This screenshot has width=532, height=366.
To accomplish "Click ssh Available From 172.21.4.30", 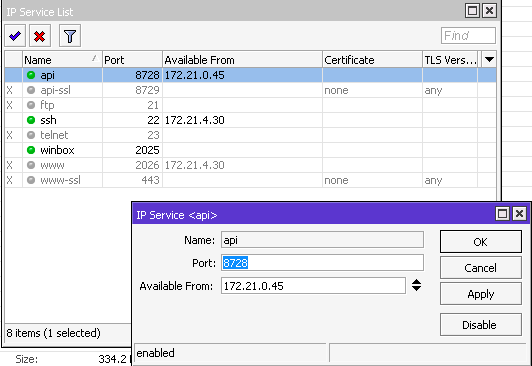I will 194,120.
